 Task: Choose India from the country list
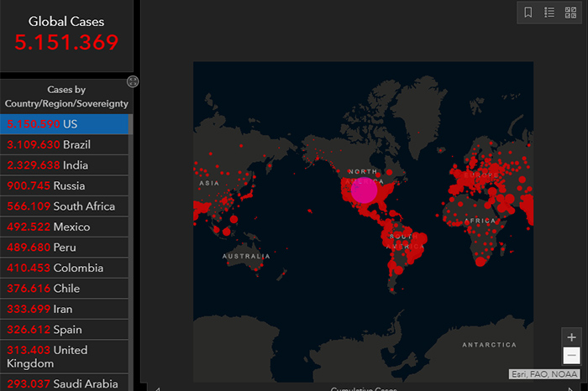click(64, 165)
